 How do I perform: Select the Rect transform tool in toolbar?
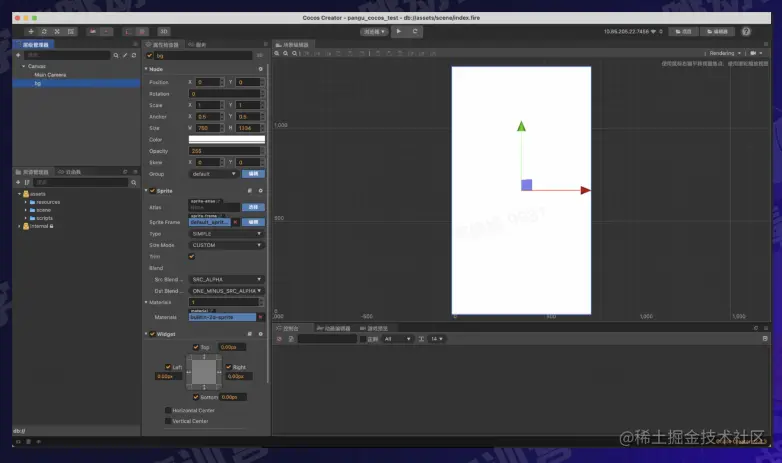pyautogui.click(x=71, y=31)
